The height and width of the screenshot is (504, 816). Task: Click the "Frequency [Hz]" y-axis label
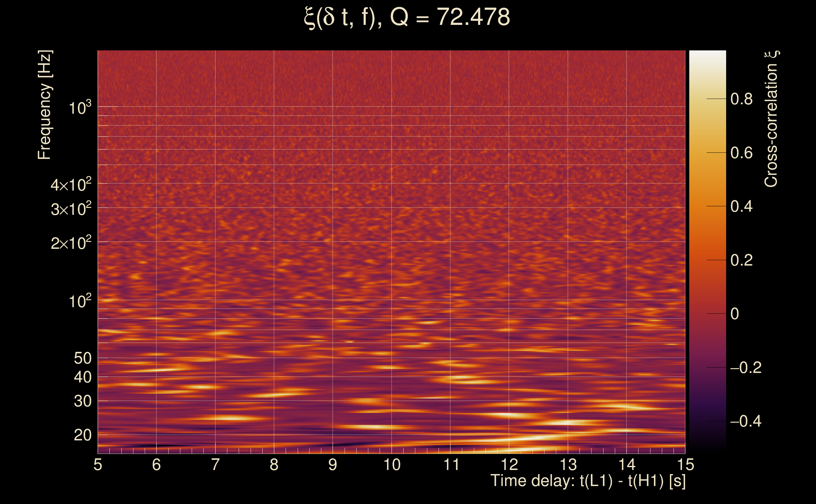point(45,105)
